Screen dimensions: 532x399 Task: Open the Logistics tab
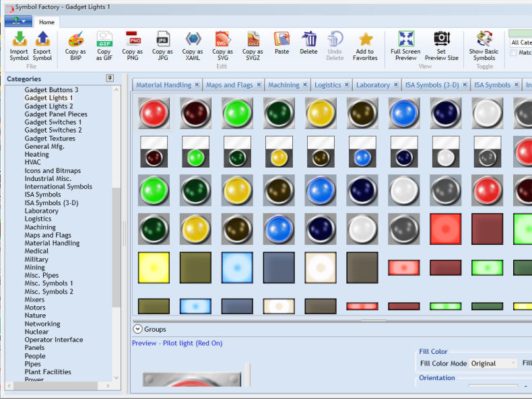tap(327, 85)
